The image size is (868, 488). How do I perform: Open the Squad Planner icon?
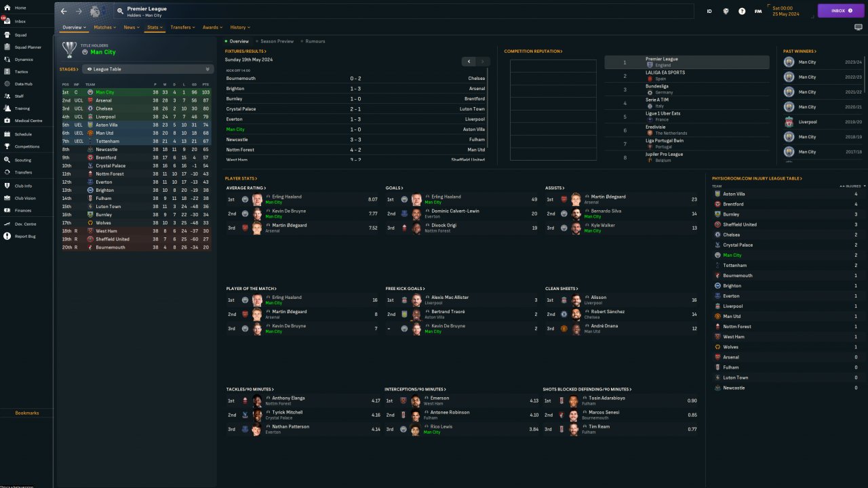pos(7,47)
